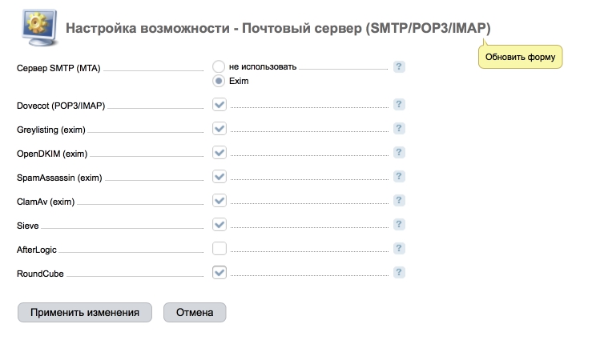
Task: Uncheck the Dovecot (POP3/IMAP) checkbox
Action: coord(219,105)
